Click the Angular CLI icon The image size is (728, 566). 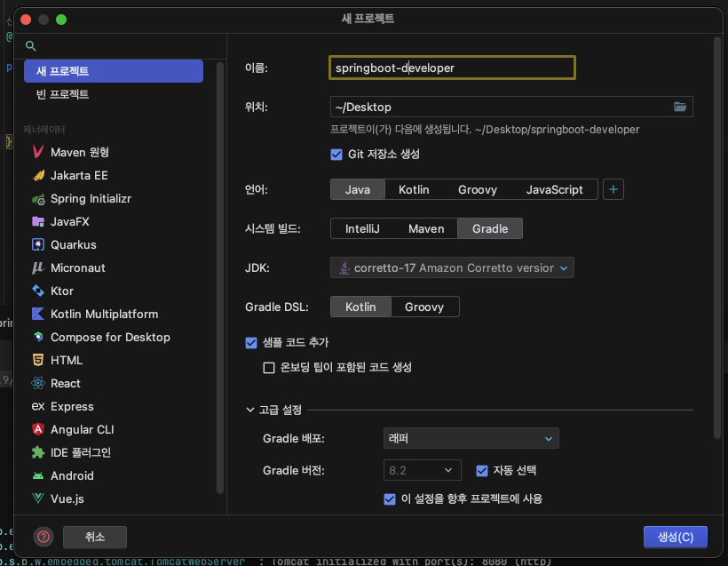[38, 429]
